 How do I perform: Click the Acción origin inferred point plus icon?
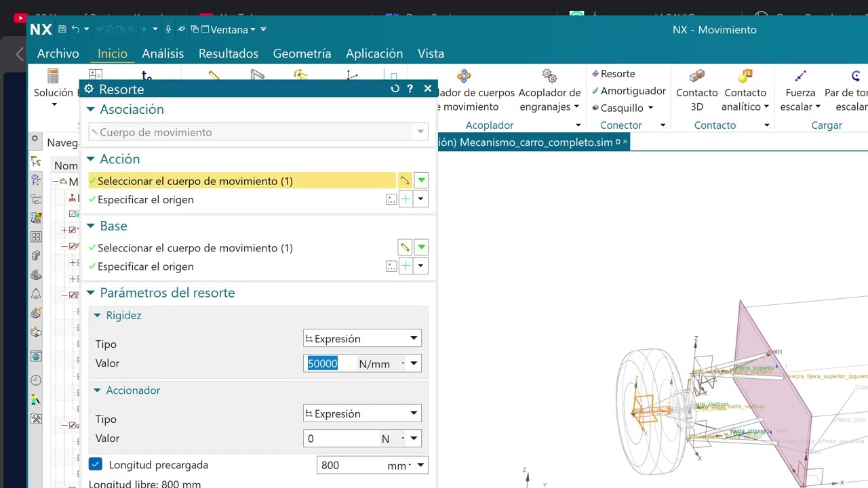406,199
